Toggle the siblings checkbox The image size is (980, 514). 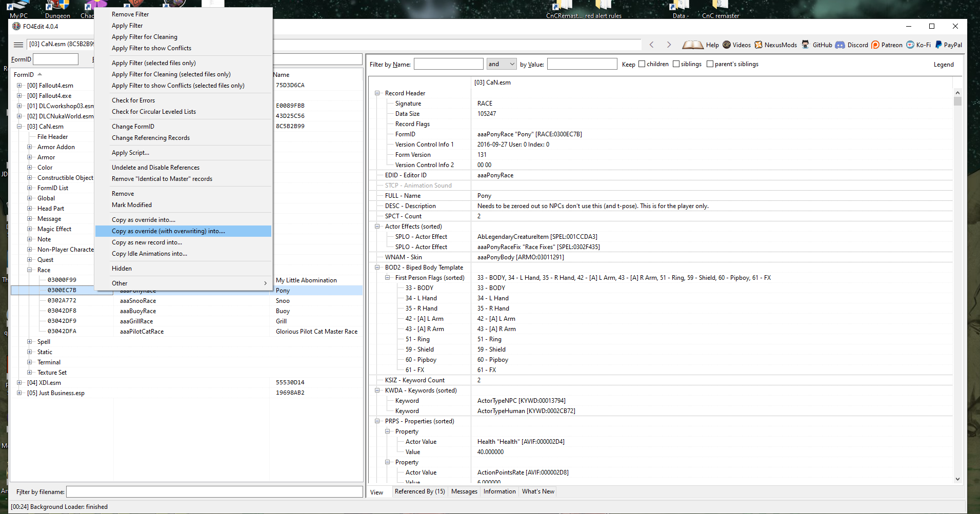(676, 64)
